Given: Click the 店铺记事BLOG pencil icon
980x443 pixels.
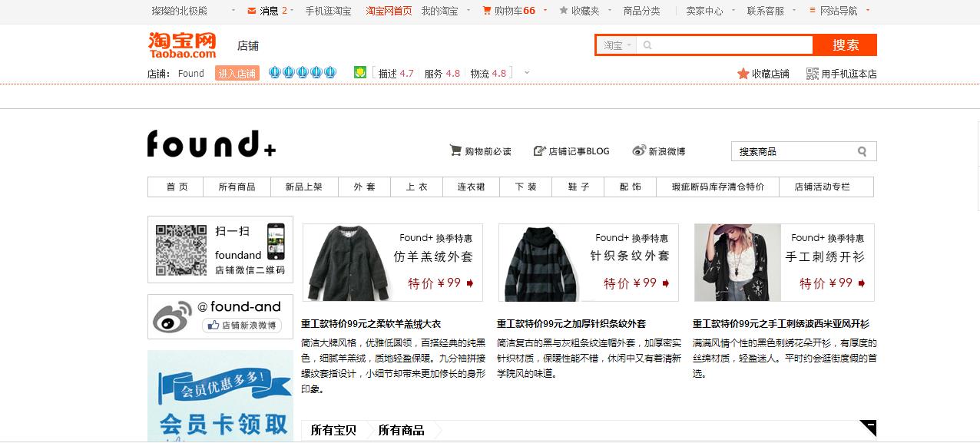Looking at the screenshot, I should (x=539, y=150).
